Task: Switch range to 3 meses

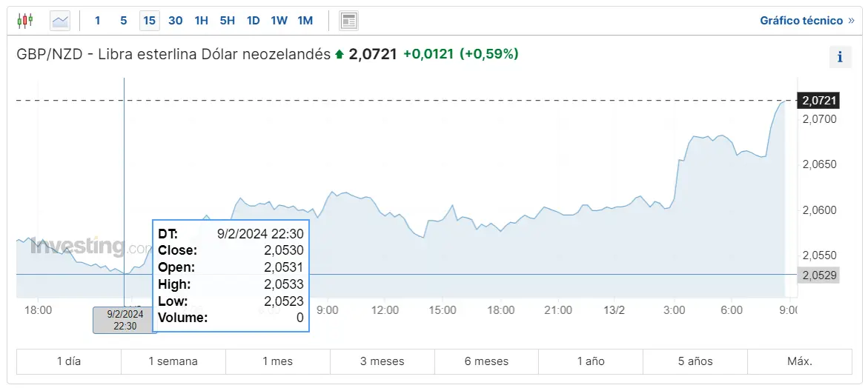Action: pyautogui.click(x=382, y=361)
